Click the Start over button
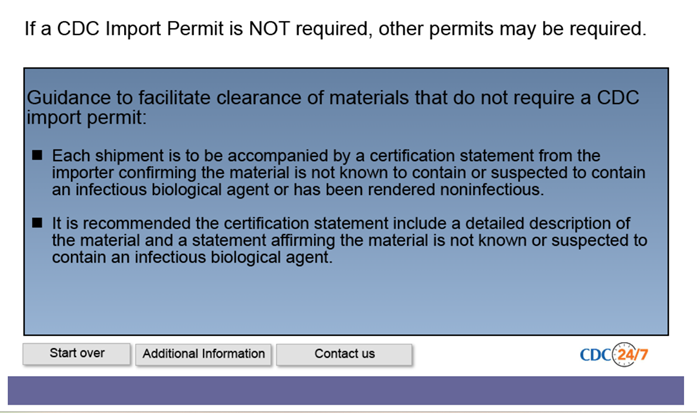Viewport: 697px width, 413px height. 77,354
